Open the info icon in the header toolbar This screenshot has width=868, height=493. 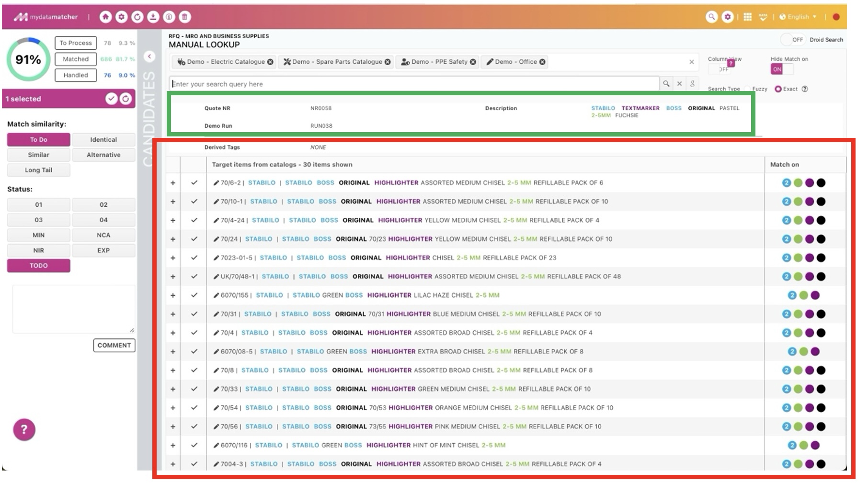169,17
